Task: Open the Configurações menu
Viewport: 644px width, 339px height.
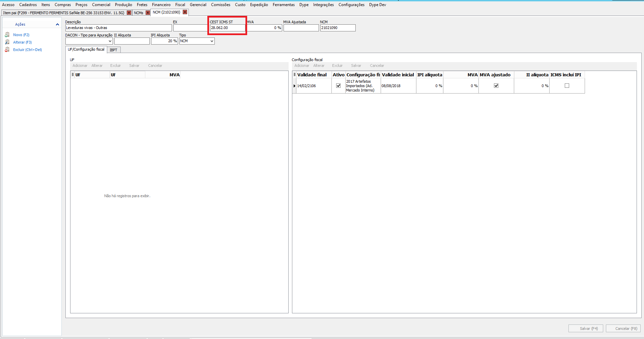Action: coord(351,5)
